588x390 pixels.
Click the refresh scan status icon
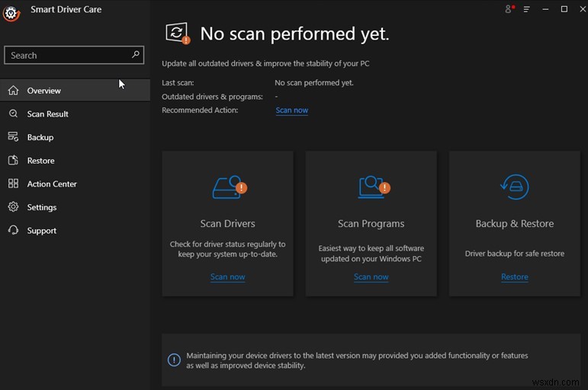(x=177, y=33)
